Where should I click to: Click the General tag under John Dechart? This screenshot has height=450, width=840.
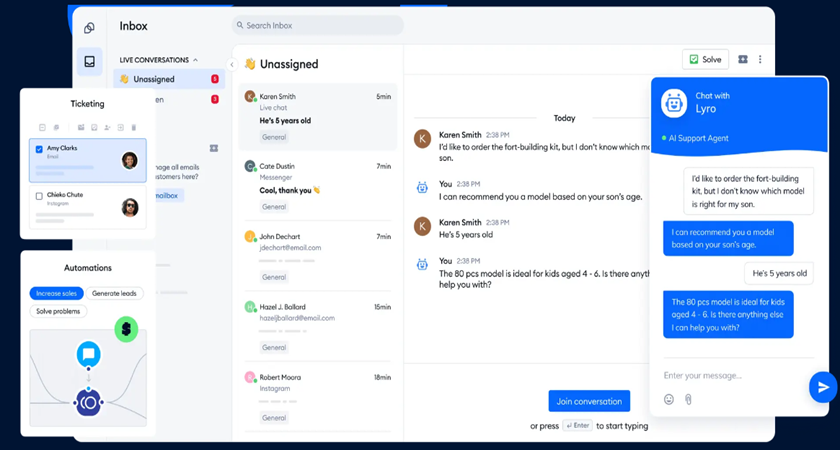274,277
